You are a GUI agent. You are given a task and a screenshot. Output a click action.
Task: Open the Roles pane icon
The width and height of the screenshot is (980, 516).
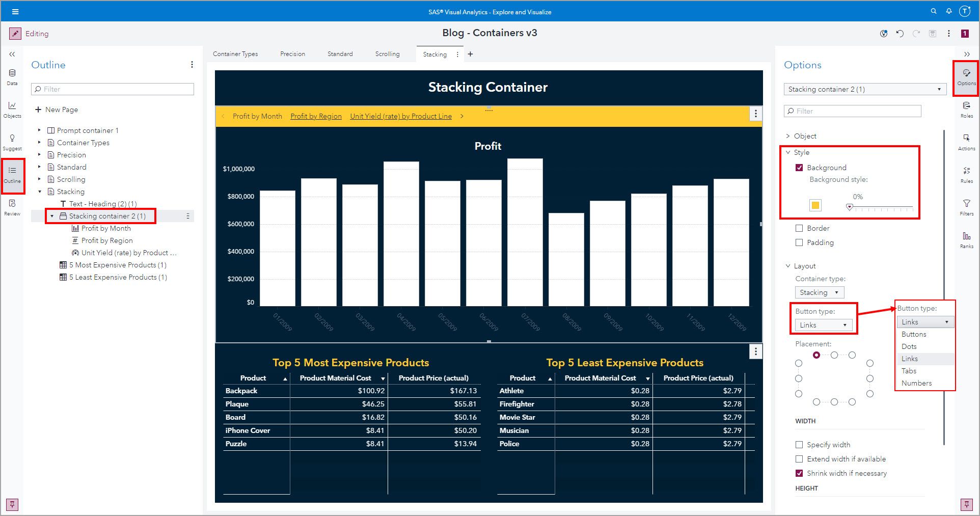tap(966, 108)
